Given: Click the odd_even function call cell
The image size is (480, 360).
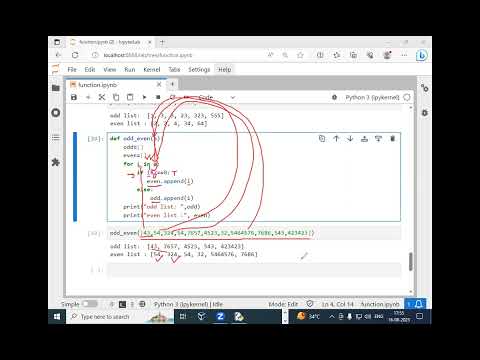Looking at the screenshot, I should point(254,233).
